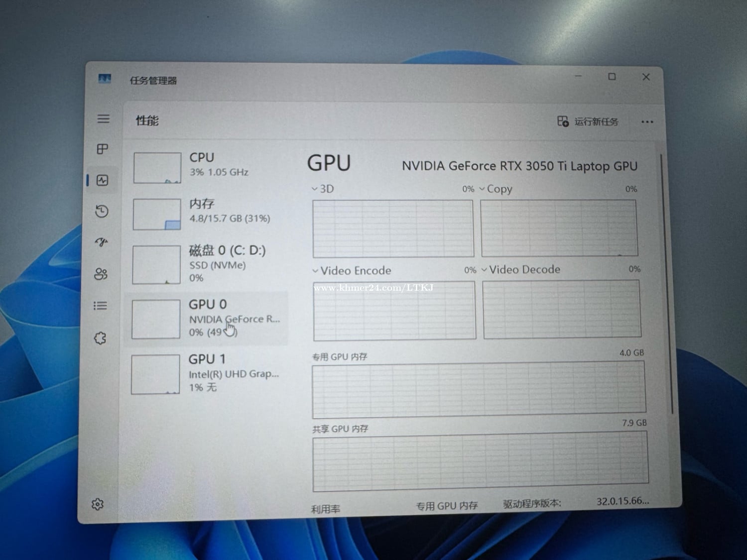Open the Details page icon
This screenshot has width=747, height=560.
pos(100,306)
